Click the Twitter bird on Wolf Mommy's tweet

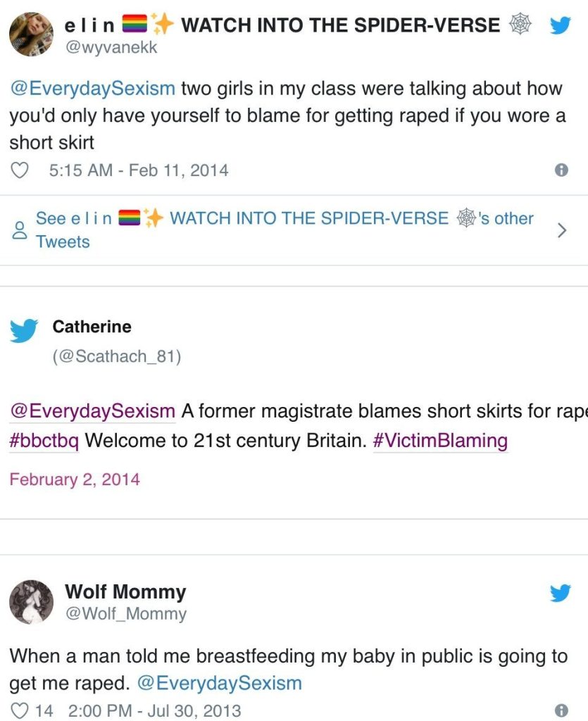coord(561,594)
